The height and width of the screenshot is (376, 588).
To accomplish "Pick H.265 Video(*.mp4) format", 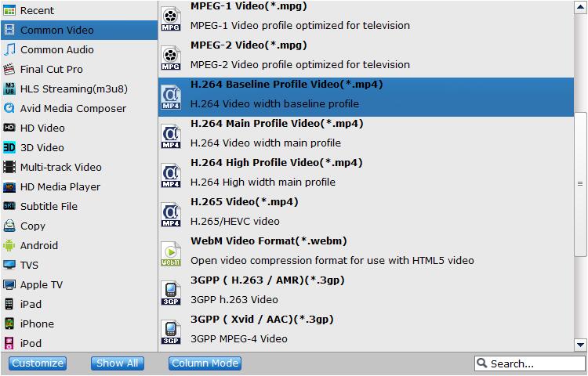I will [x=245, y=201].
